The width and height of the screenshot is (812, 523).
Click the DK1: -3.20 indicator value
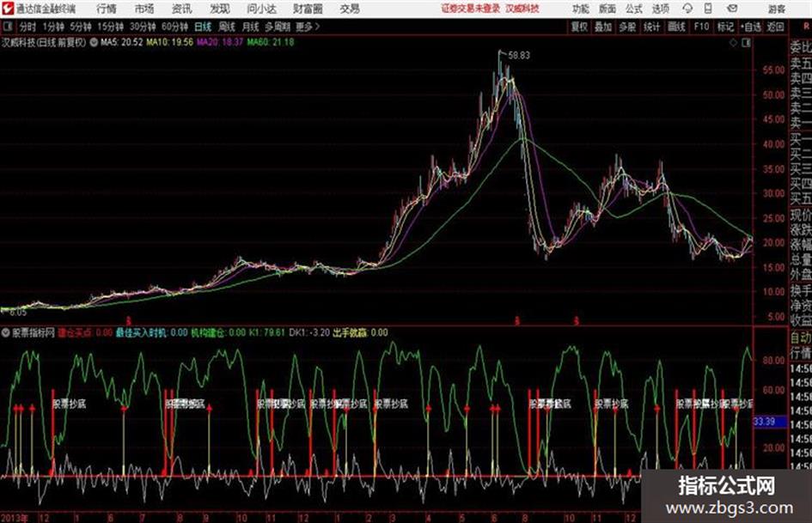pos(309,332)
